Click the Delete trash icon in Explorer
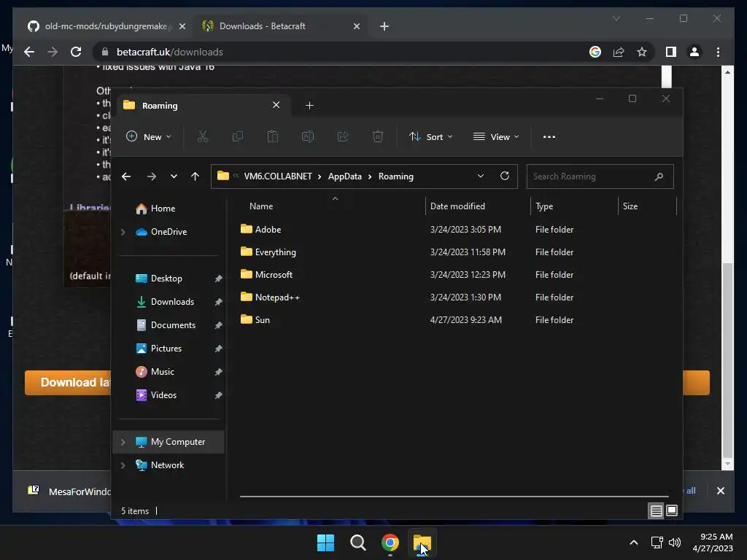The image size is (747, 560). 378,136
